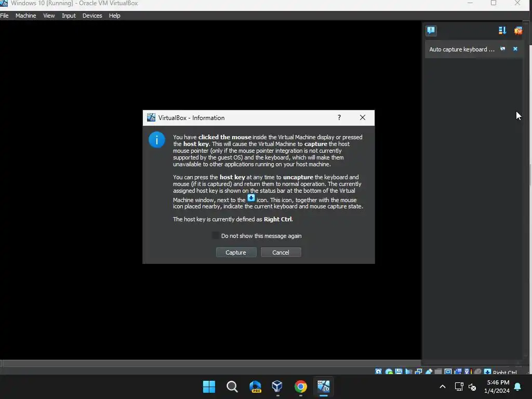The image size is (532, 399).
Task: Open the Input menu
Action: pos(69,16)
